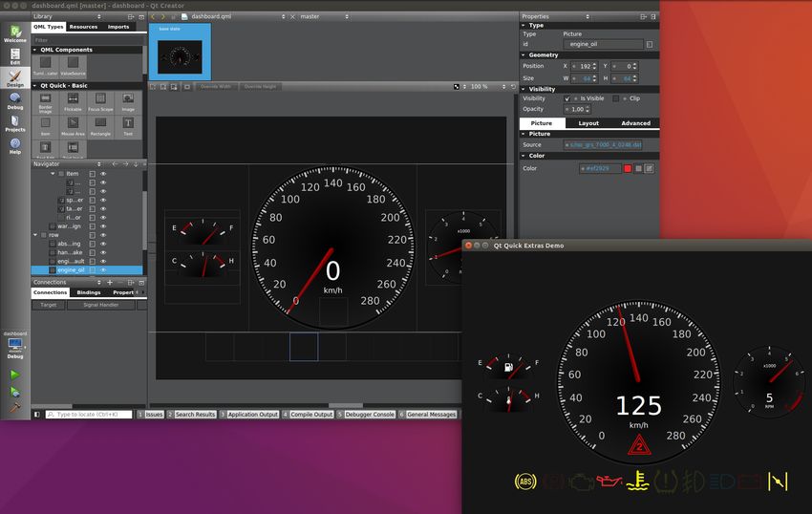Pick the Border Image component
This screenshot has width=812, height=514.
coord(46,102)
